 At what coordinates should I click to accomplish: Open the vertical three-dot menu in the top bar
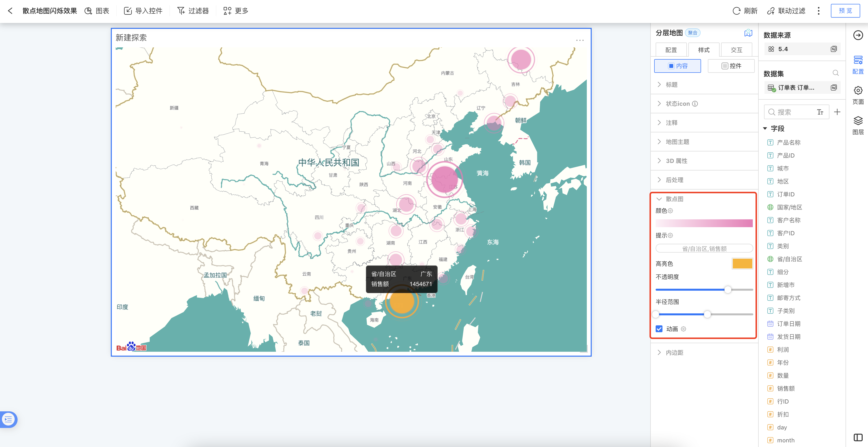pyautogui.click(x=818, y=11)
